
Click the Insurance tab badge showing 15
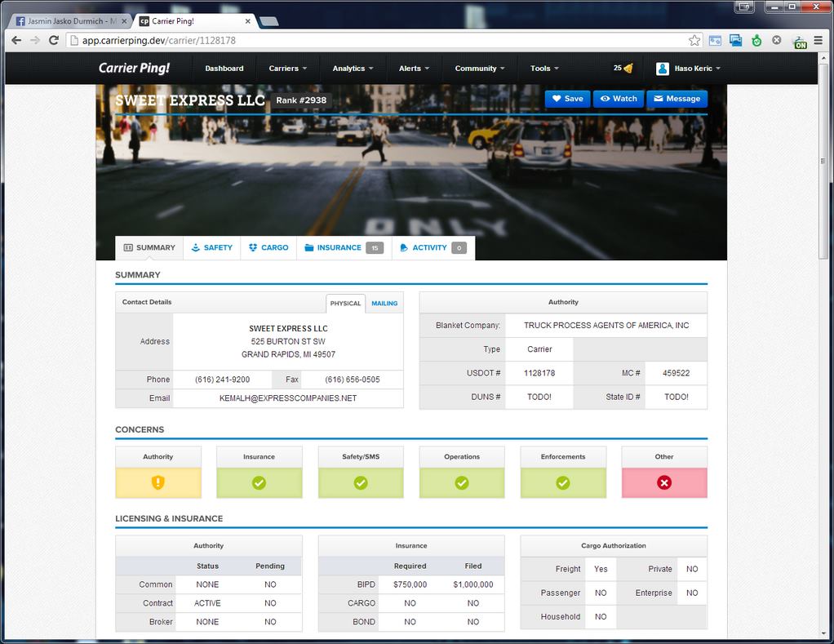coord(375,248)
